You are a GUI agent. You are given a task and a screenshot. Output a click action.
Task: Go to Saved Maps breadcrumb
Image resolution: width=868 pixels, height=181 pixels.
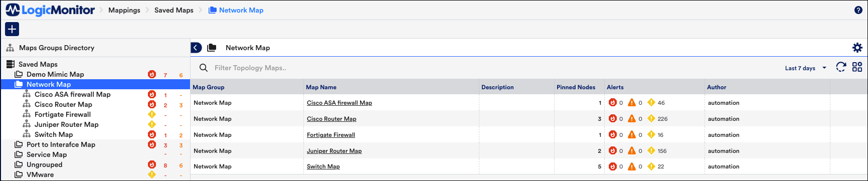174,10
